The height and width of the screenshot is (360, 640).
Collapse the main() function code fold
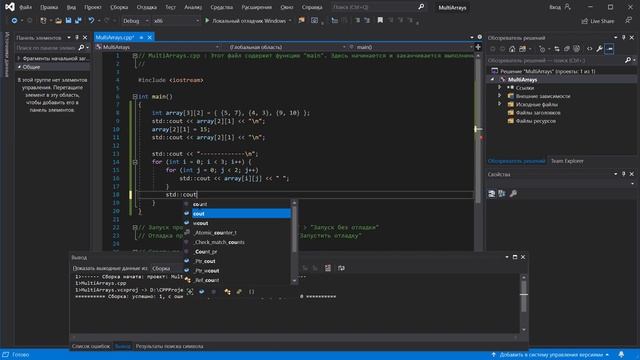[x=135, y=97]
